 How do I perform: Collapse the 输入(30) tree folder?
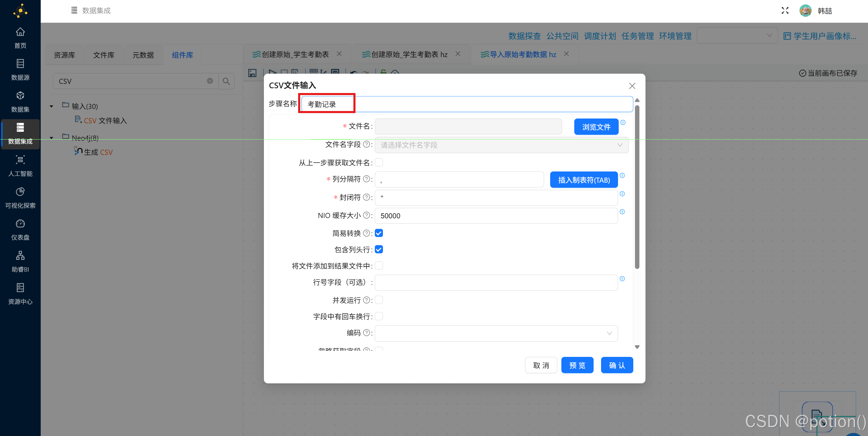(52, 106)
